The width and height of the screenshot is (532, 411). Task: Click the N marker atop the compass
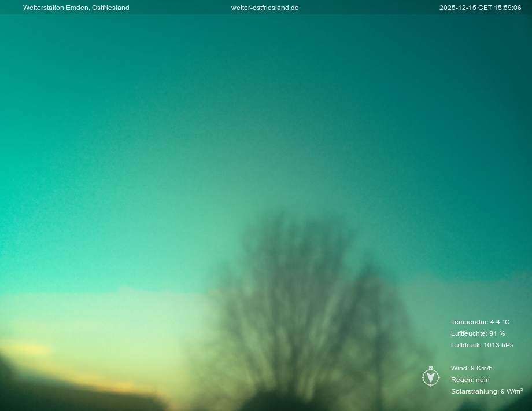(x=430, y=368)
